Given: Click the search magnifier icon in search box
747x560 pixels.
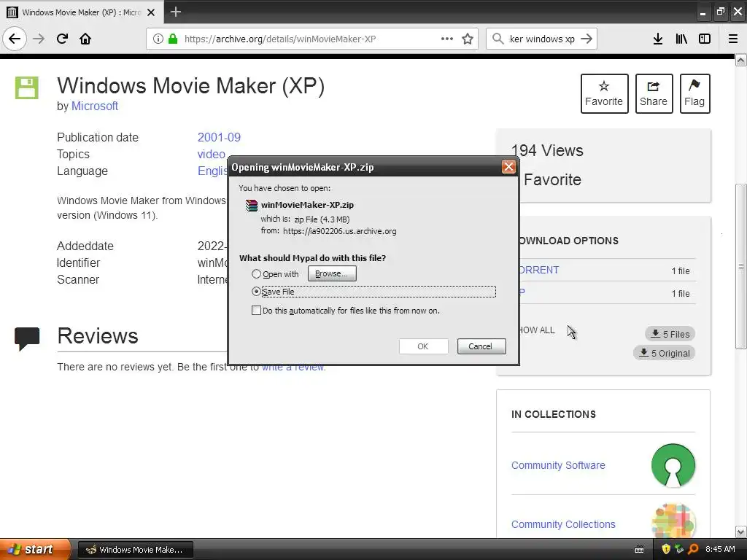Looking at the screenshot, I should pyautogui.click(x=498, y=39).
